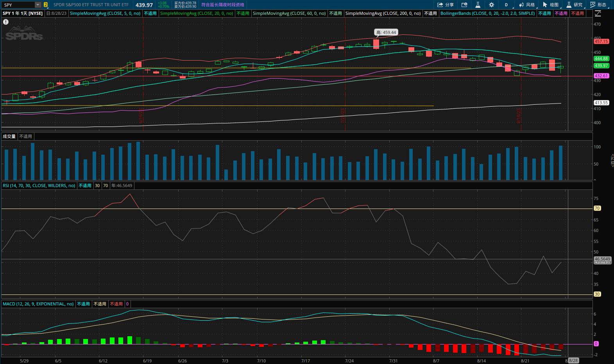This screenshot has width=614, height=364.
Task: Click the SimpleMovingAvg (CLOSE, 20, 0, no) label
Action: [197, 13]
